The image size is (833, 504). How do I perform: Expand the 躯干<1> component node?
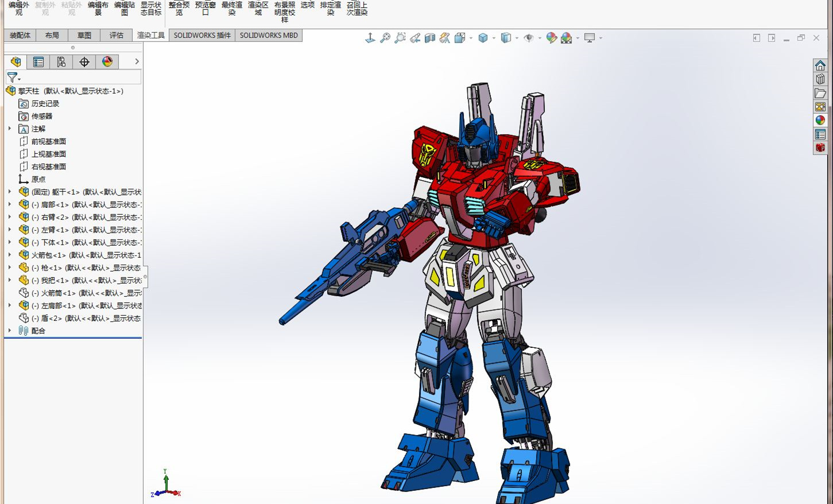[10, 192]
